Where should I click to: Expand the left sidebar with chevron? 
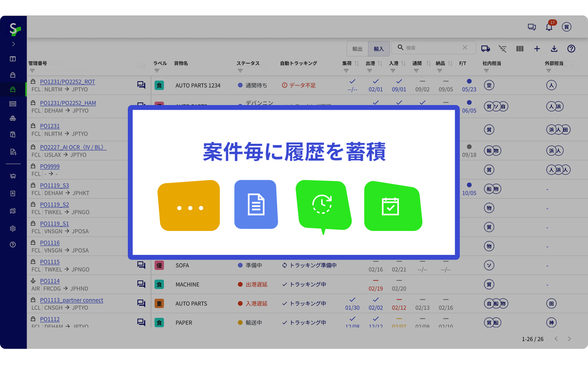pyautogui.click(x=13, y=44)
